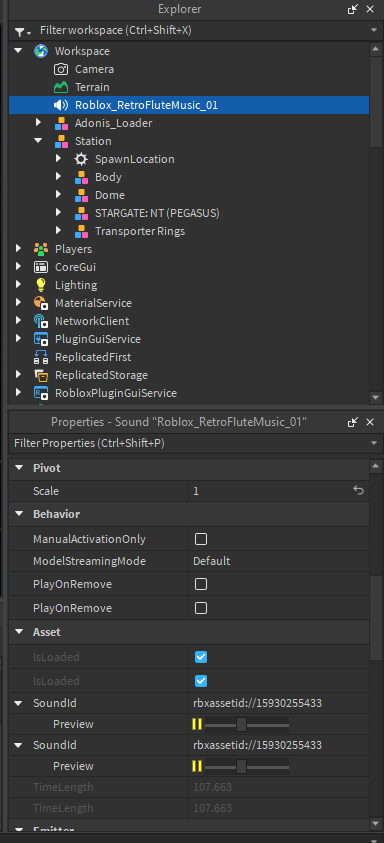Click the CoreGui icon
This screenshot has width=384, height=843.
(41, 267)
